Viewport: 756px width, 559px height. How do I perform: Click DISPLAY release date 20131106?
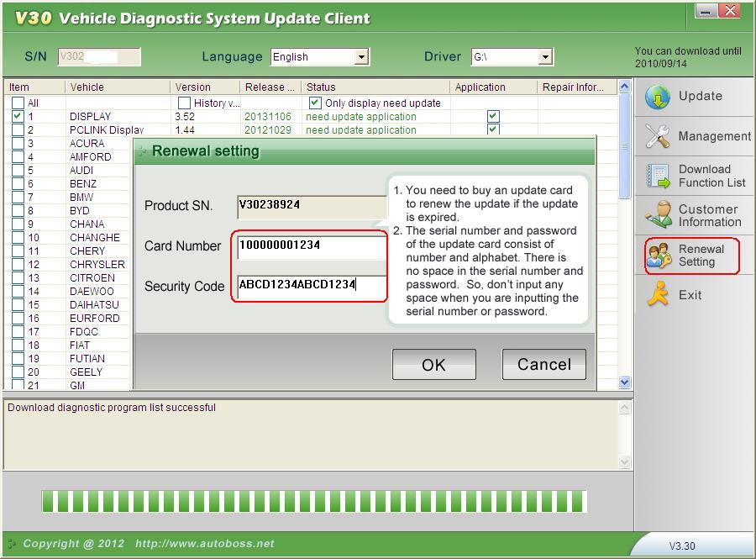coord(268,117)
